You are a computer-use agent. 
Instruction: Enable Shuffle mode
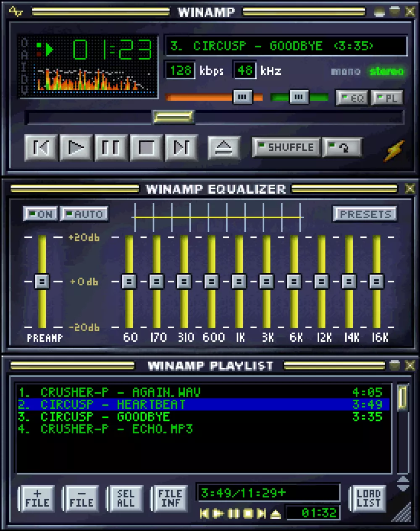(286, 147)
